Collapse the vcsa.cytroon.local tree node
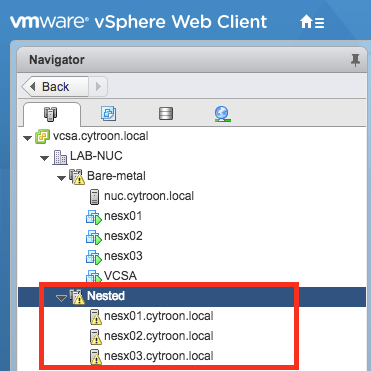The image size is (371, 371). (28, 138)
